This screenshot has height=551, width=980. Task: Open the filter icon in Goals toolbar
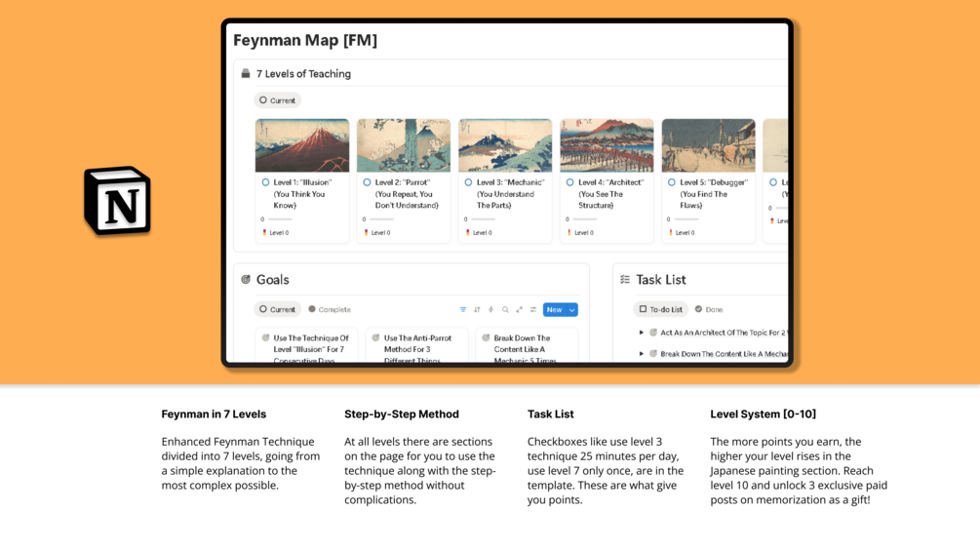point(463,310)
